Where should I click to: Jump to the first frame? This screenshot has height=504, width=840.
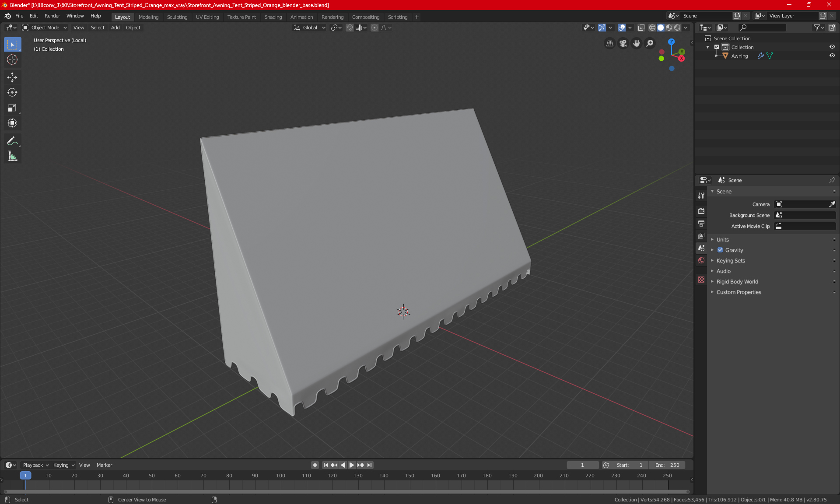(x=325, y=465)
